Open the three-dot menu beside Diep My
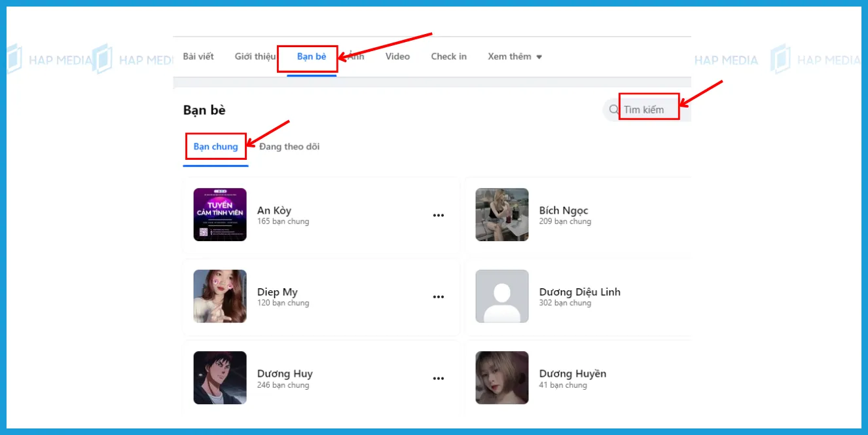The height and width of the screenshot is (435, 868). [439, 296]
